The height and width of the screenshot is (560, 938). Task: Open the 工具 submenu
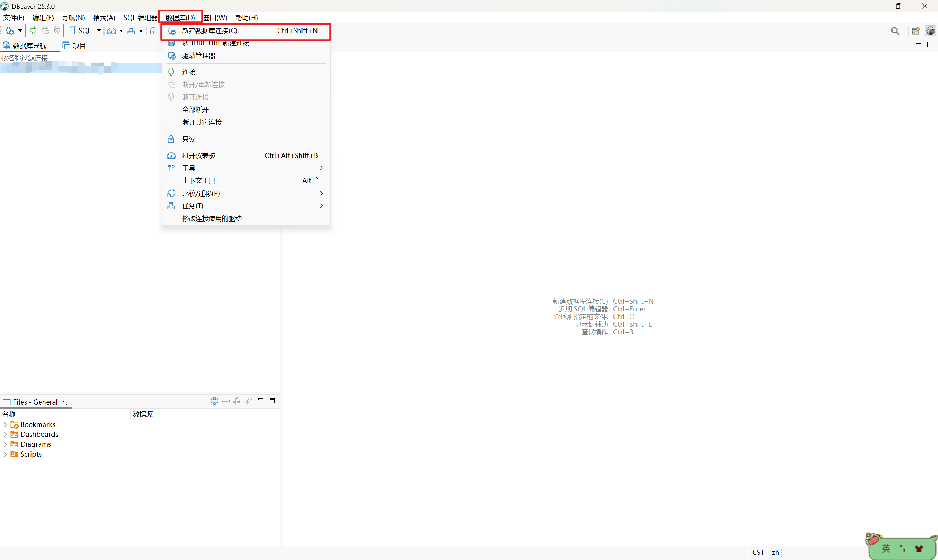tap(188, 168)
